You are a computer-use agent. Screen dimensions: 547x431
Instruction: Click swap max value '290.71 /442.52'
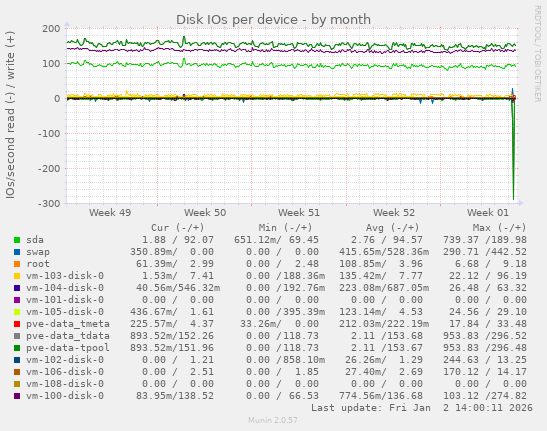(485, 252)
